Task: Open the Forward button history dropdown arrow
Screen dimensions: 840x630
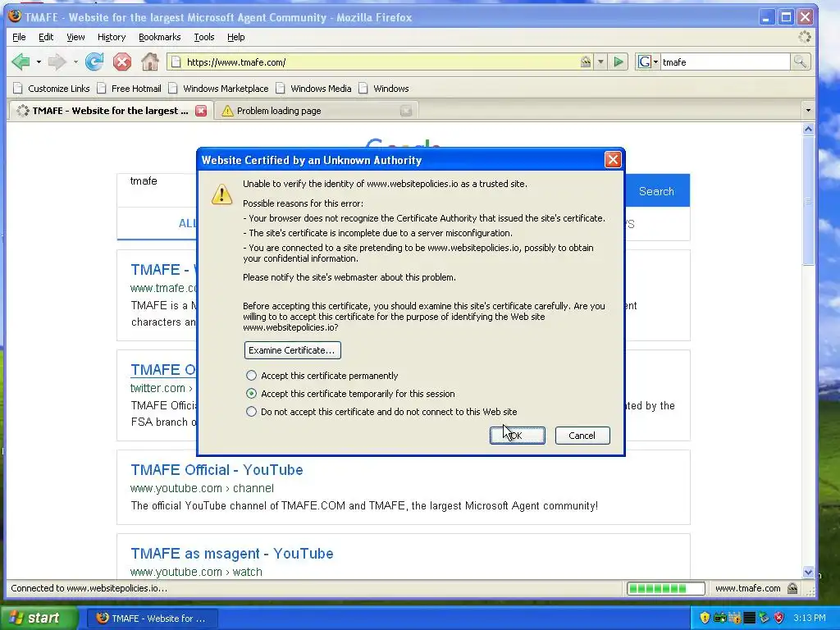Action: point(75,62)
